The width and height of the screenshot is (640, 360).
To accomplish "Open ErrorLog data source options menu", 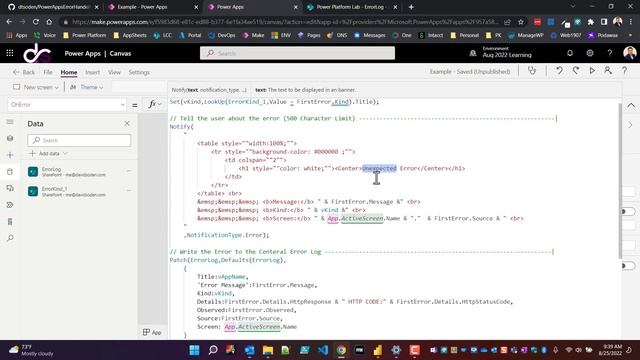I will coord(129,171).
